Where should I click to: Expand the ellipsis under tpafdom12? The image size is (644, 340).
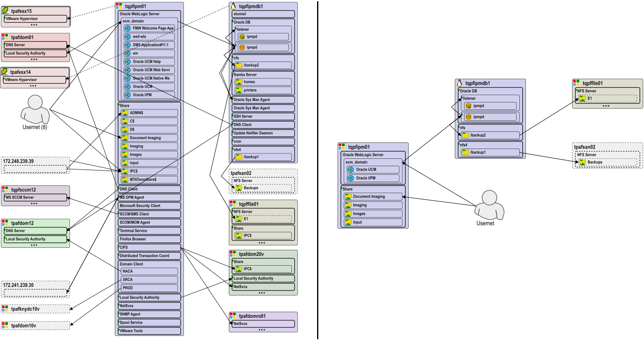point(34,245)
